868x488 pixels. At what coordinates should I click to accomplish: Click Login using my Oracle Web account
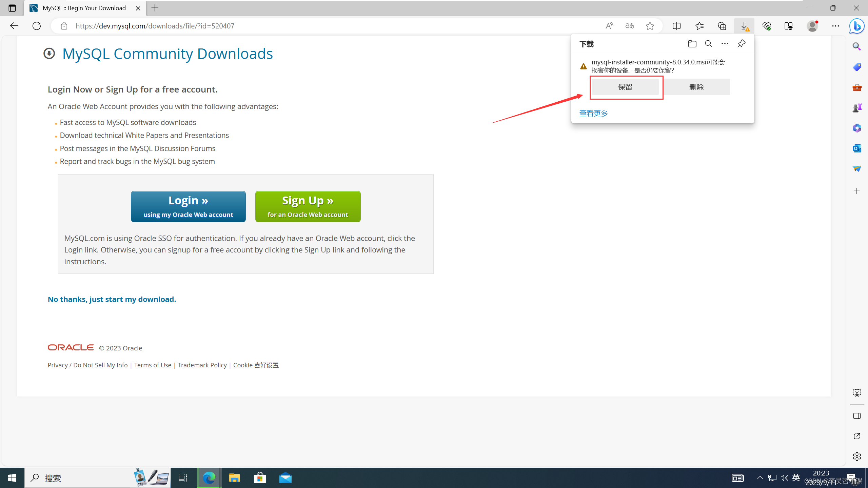click(x=188, y=206)
